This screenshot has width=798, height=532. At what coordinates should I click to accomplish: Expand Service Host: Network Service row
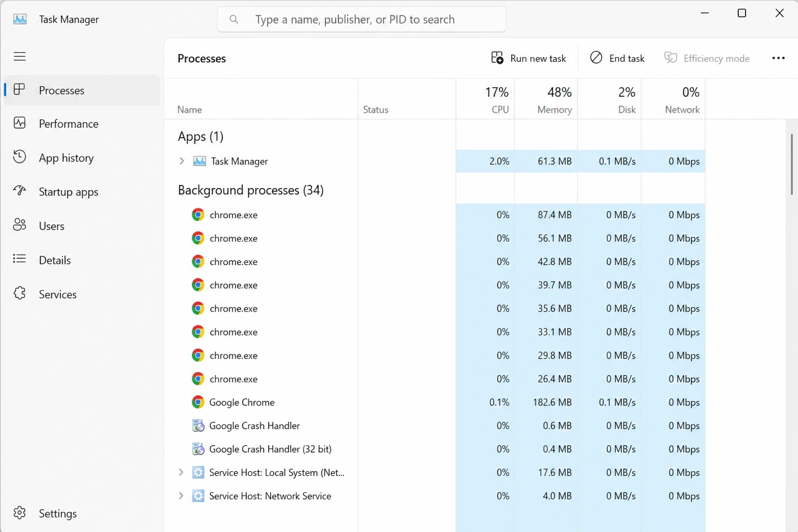coord(181,496)
